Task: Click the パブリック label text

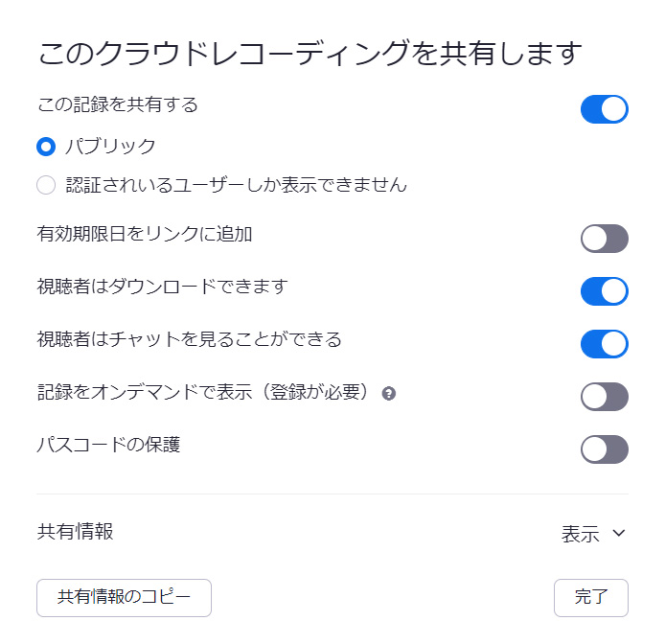Action: (x=110, y=148)
